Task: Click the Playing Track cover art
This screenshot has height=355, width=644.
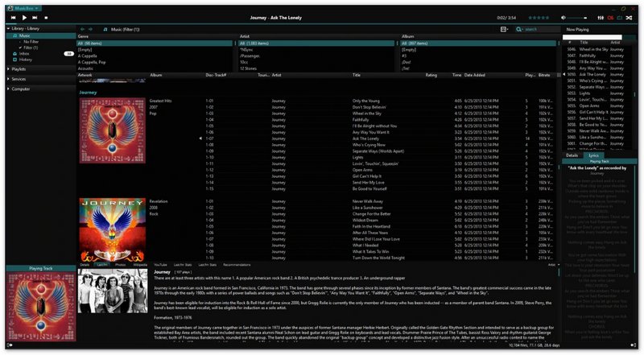Action: (41, 307)
